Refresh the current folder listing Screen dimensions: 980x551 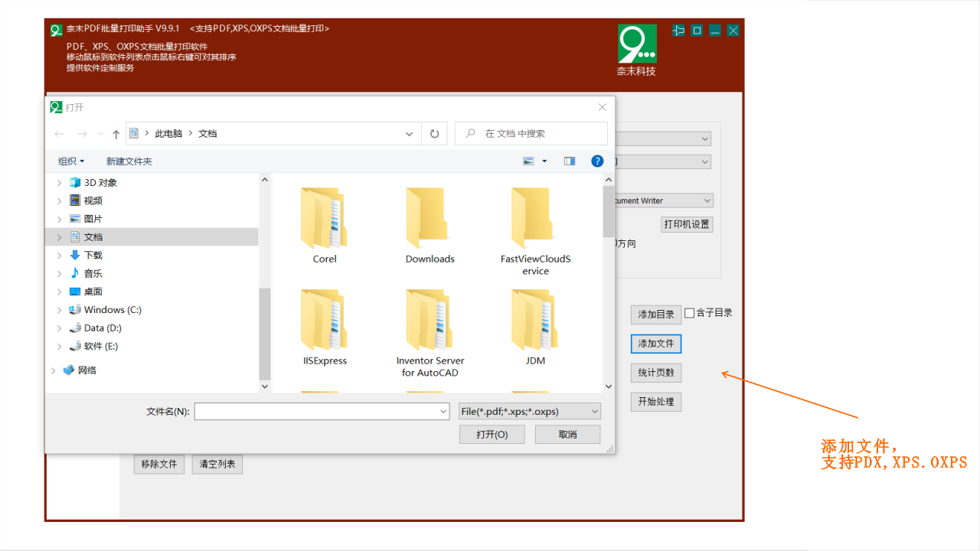pos(434,134)
